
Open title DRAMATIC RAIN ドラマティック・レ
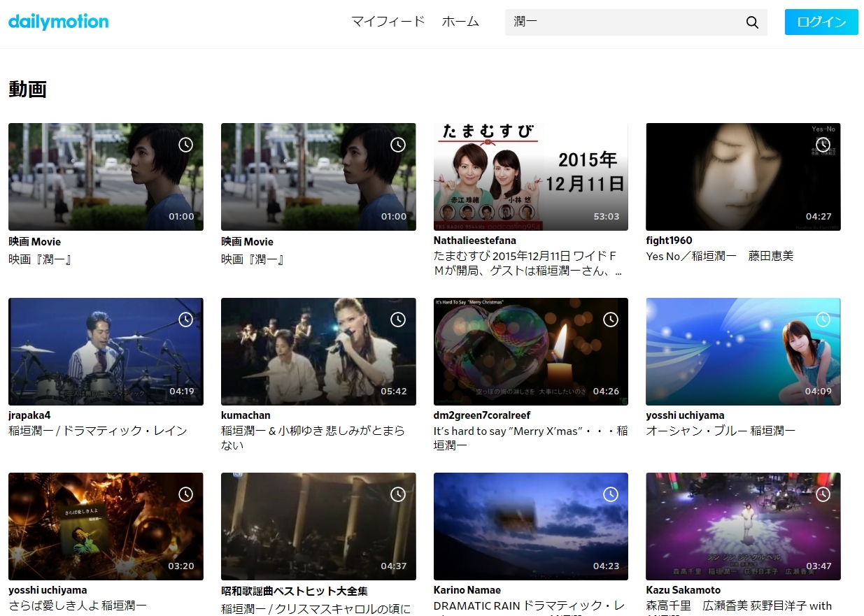click(x=529, y=607)
